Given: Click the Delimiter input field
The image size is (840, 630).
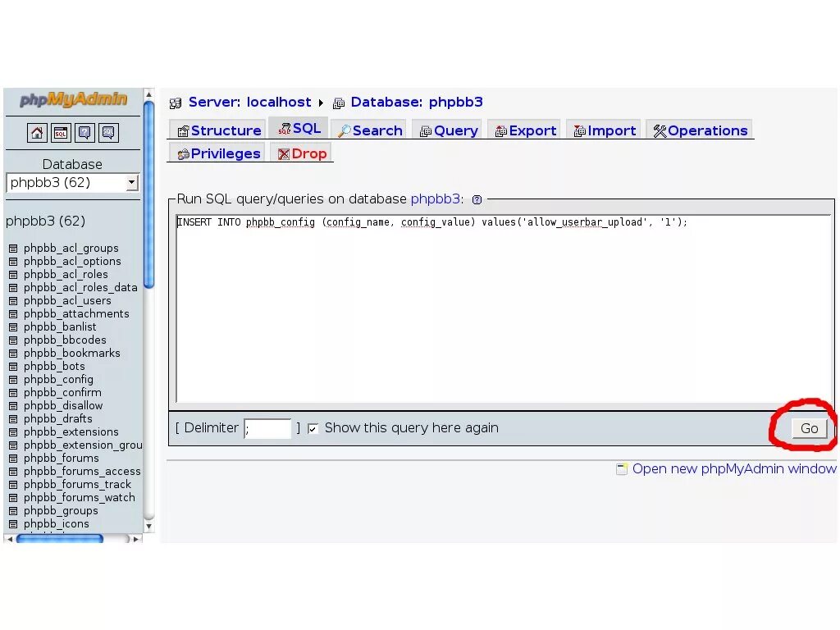Looking at the screenshot, I should point(267,428).
